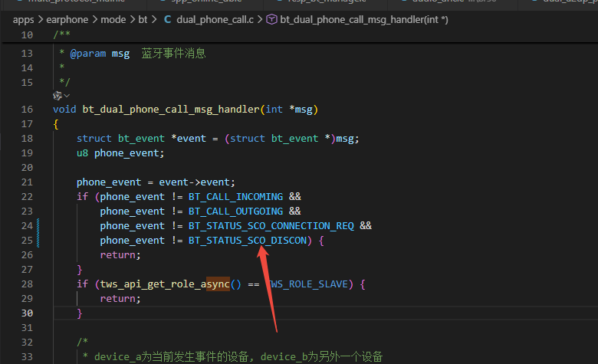Click the "/*" comment start on line 32
Screen dimensions: 598x364
click(x=82, y=342)
